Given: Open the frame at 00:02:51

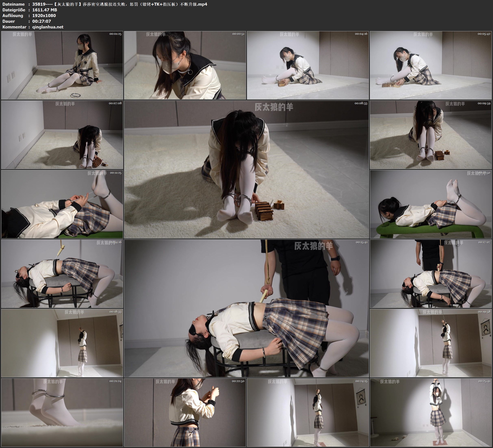Looking at the screenshot, I should (x=185, y=65).
